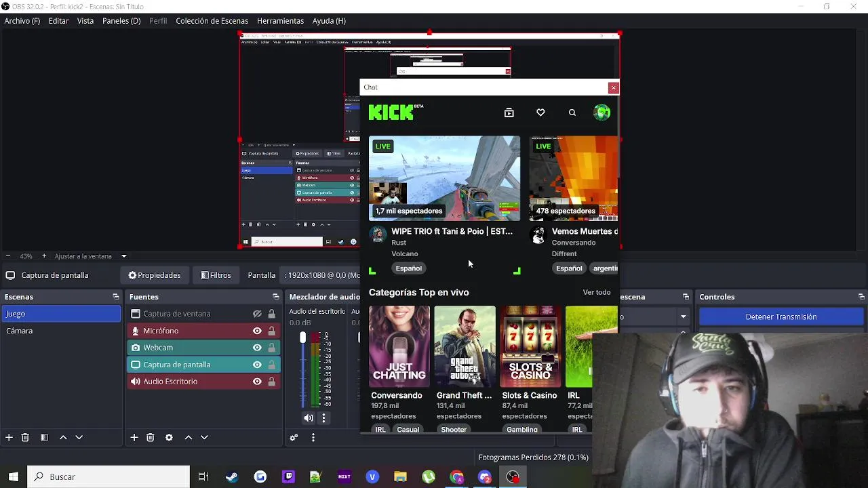The width and height of the screenshot is (868, 488).
Task: Mute Audio del escritorio speaker icon
Action: (x=309, y=418)
